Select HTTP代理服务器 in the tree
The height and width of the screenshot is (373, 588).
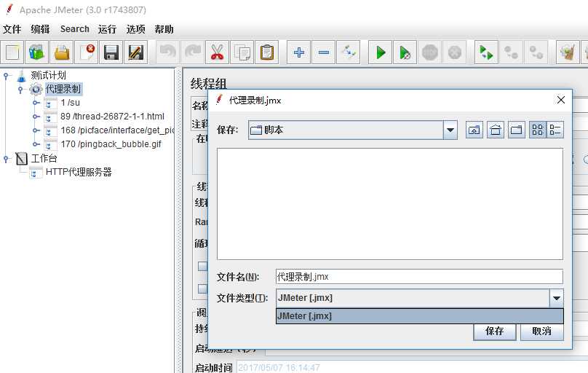click(x=79, y=172)
